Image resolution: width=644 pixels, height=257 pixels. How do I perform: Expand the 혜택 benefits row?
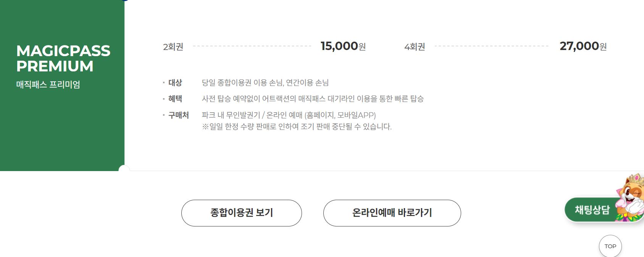click(x=175, y=99)
